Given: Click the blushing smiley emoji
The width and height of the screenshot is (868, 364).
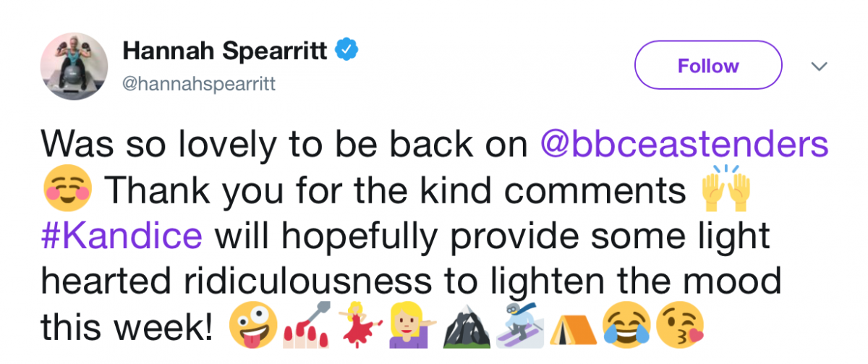Looking at the screenshot, I should coord(67,190).
